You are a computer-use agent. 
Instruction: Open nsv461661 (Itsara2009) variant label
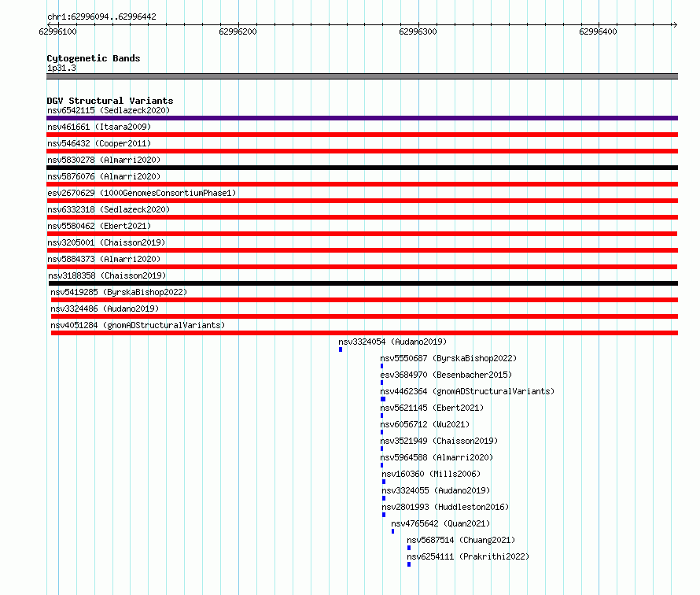[x=99, y=127]
